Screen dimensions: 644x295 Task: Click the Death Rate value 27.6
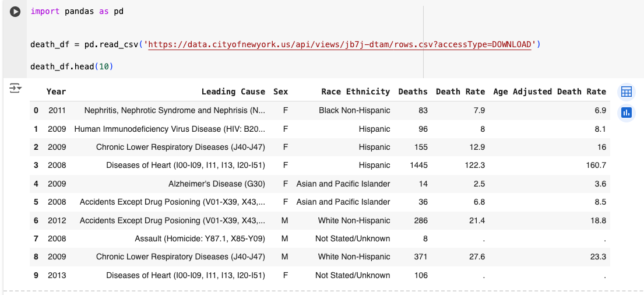click(x=477, y=257)
